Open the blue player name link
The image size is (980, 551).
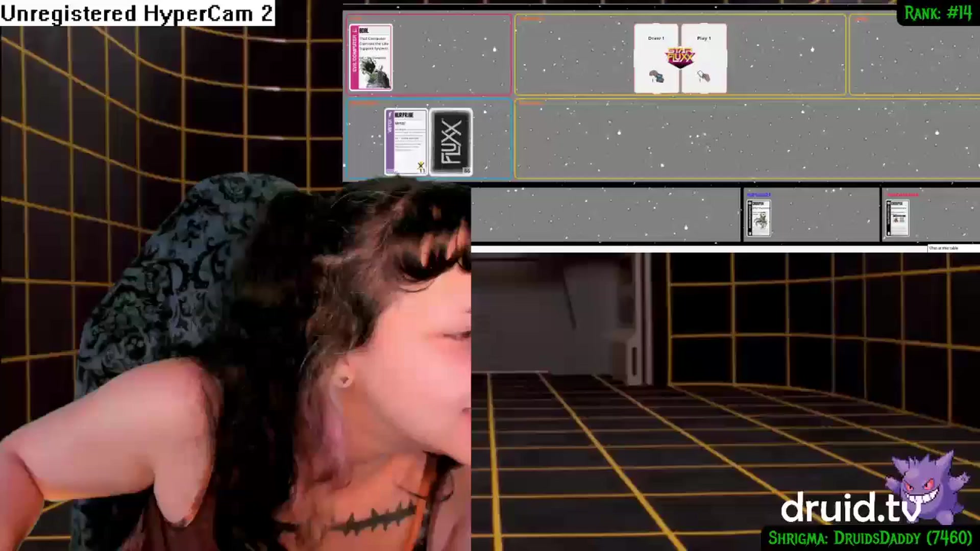(758, 195)
